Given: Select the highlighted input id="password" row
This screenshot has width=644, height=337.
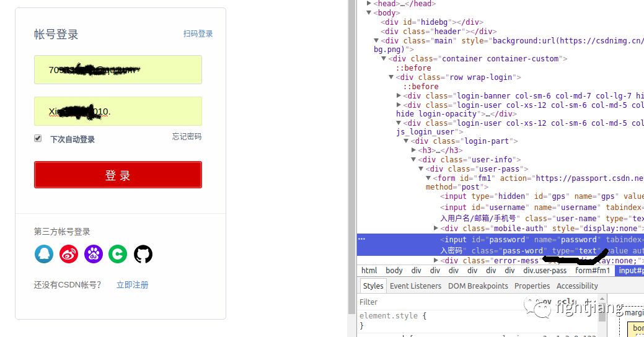Looking at the screenshot, I should [500, 245].
